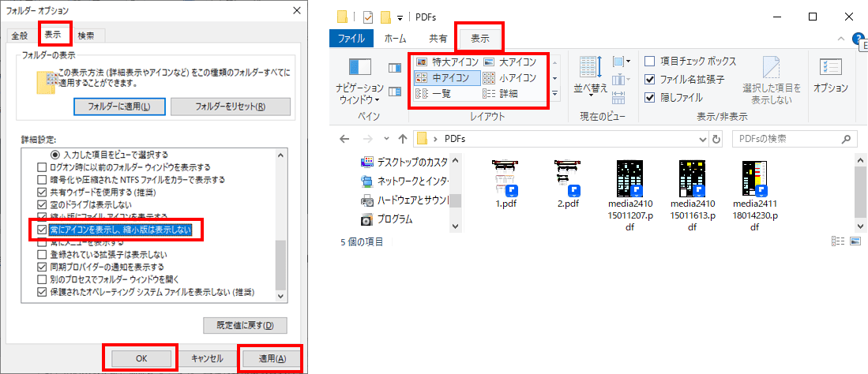
Task: Click フォルダーをリセット(R) button
Action: click(231, 107)
